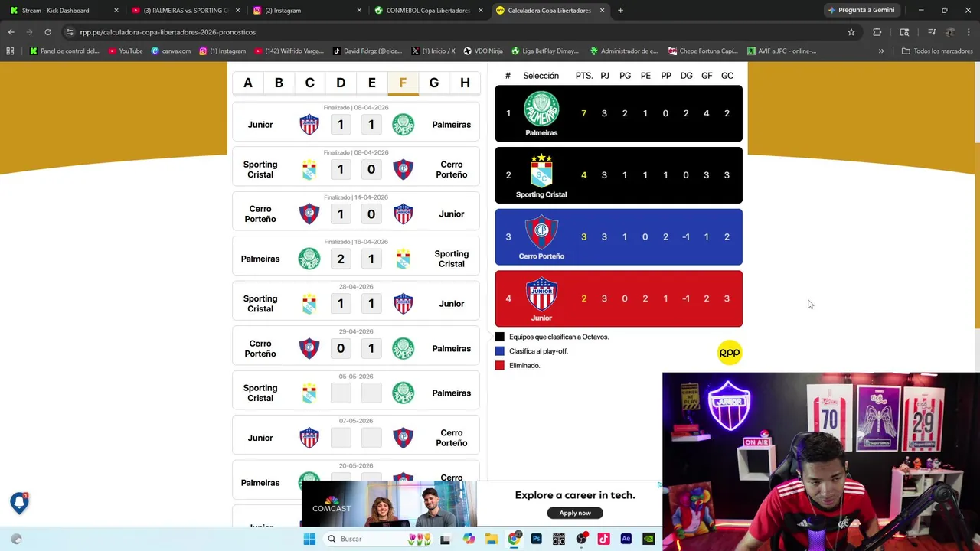Open the YouTube bookmark
This screenshot has width=980, height=551.
(126, 51)
